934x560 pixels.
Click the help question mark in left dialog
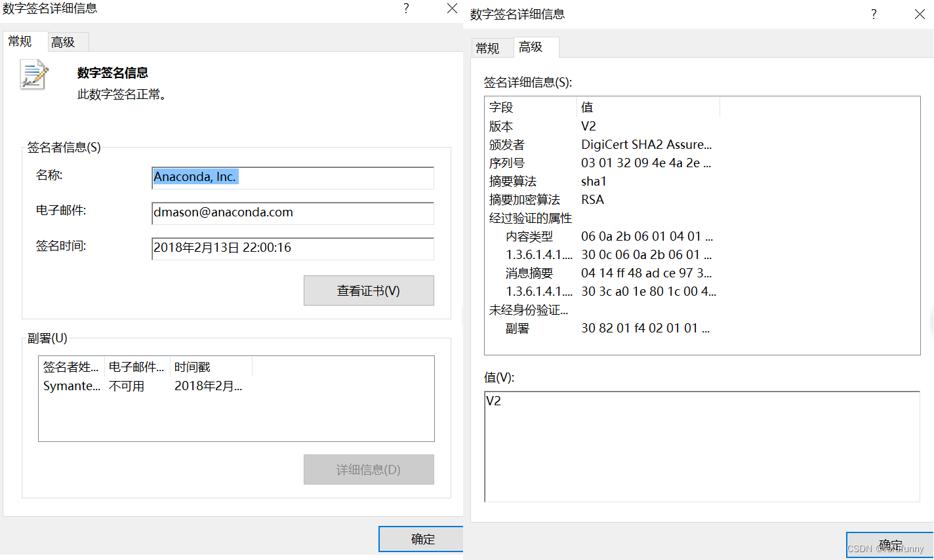pyautogui.click(x=407, y=9)
